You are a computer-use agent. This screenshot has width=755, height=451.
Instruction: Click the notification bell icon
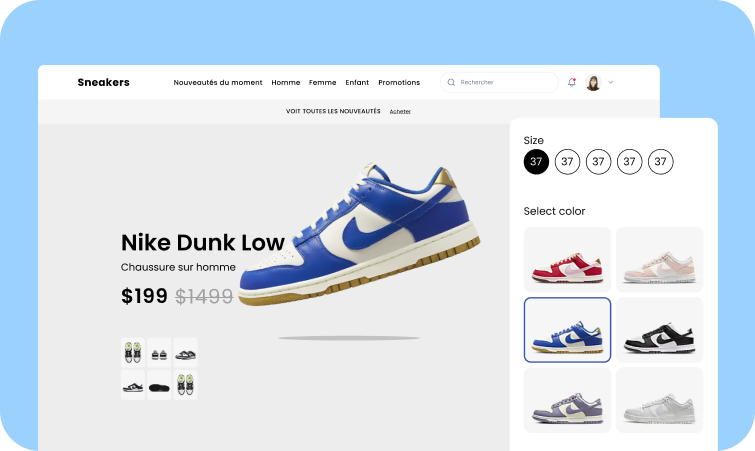pos(572,82)
